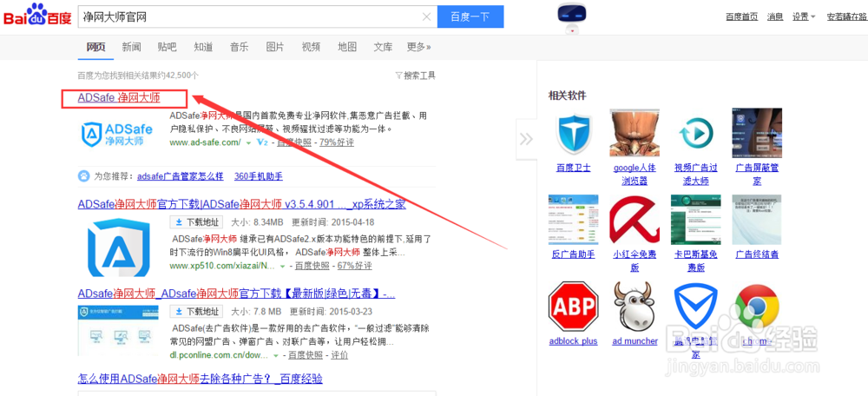Open the xp系统之家 download result link

click(242, 204)
